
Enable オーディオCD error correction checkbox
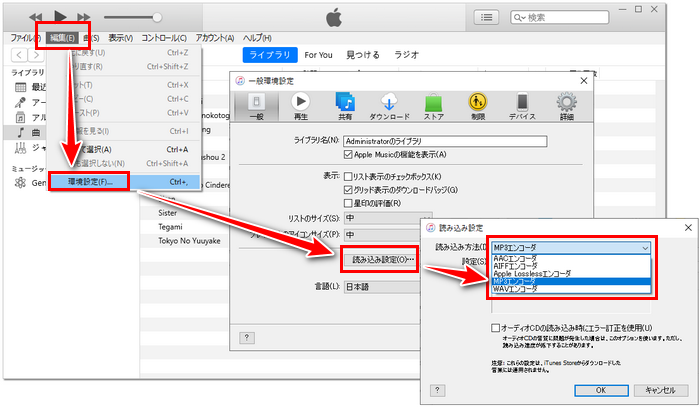point(495,328)
